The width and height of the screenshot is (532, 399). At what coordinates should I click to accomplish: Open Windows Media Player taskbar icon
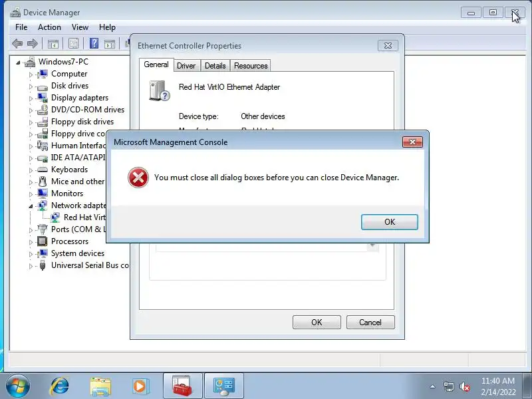(x=140, y=386)
